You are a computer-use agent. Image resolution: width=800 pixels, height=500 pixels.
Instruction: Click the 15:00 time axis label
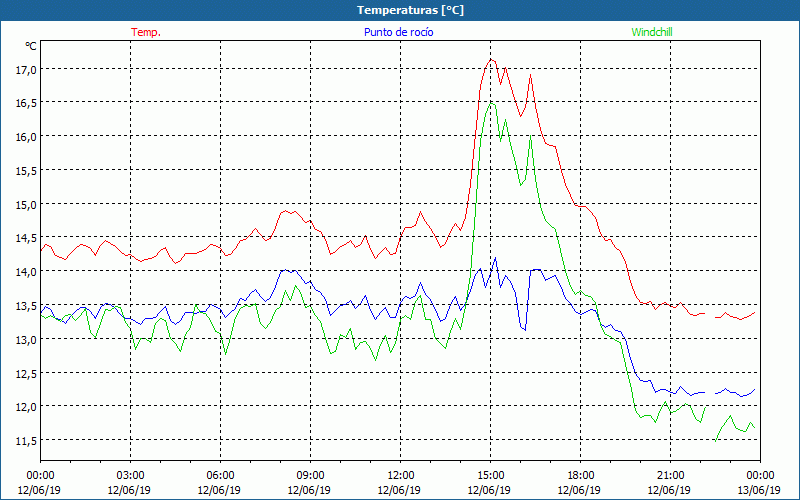click(490, 476)
